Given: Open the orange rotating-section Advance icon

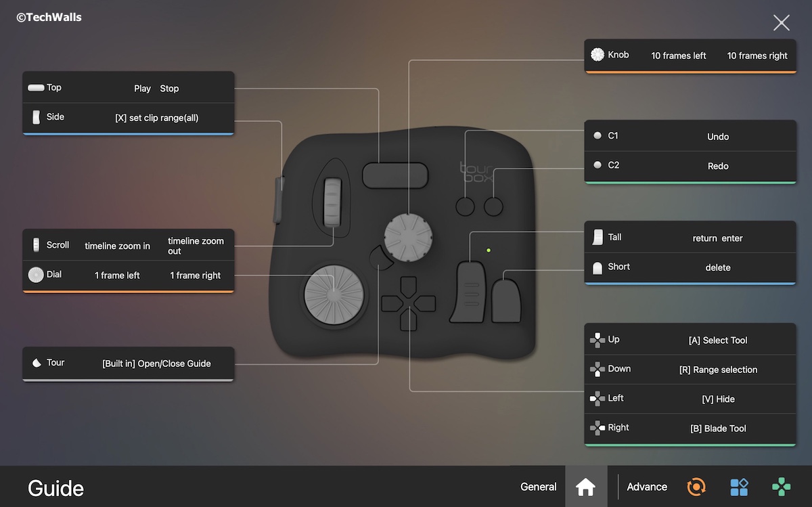Looking at the screenshot, I should 696,487.
